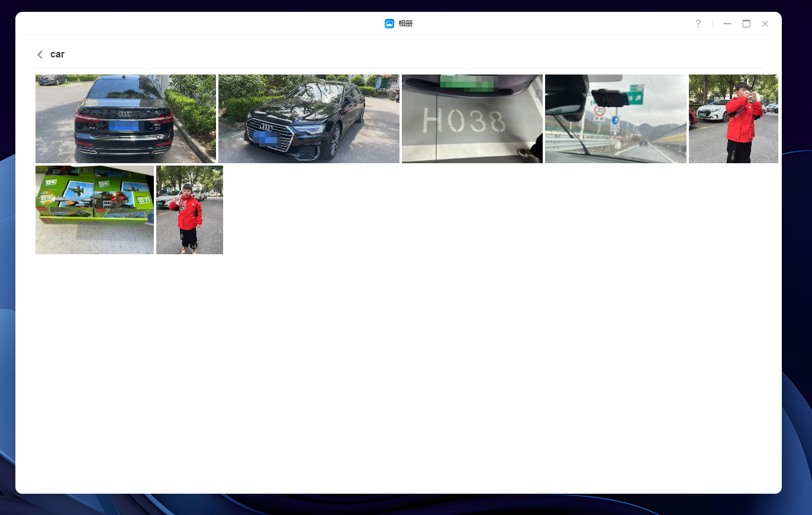Open the rear view black Audi photo
This screenshot has width=812, height=515.
tap(125, 118)
